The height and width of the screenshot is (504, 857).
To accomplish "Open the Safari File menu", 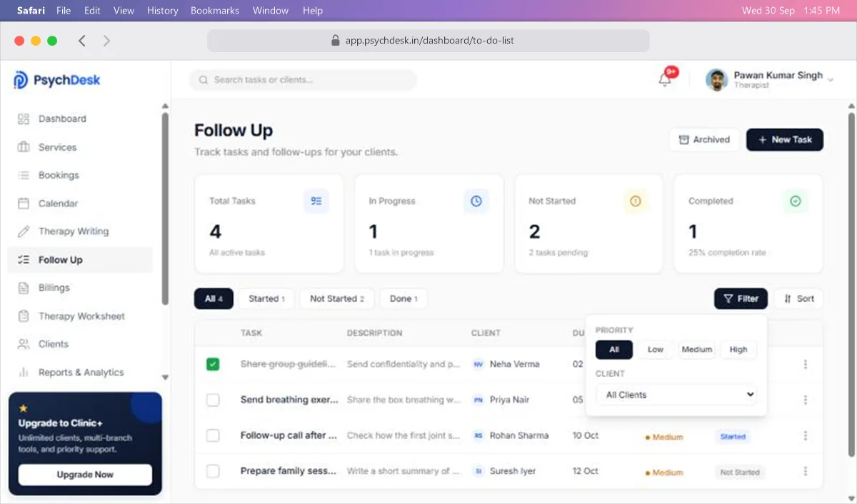I will tap(64, 11).
